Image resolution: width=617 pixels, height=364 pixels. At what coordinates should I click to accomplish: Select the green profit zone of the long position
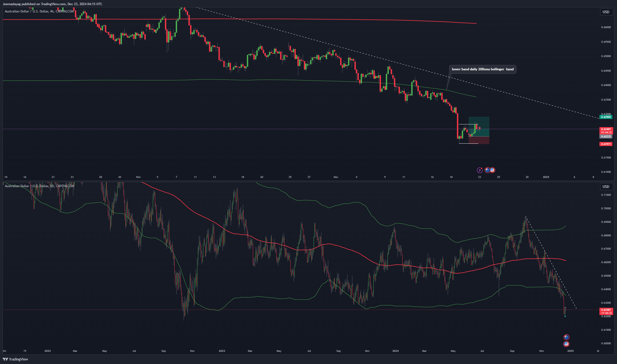click(479, 127)
